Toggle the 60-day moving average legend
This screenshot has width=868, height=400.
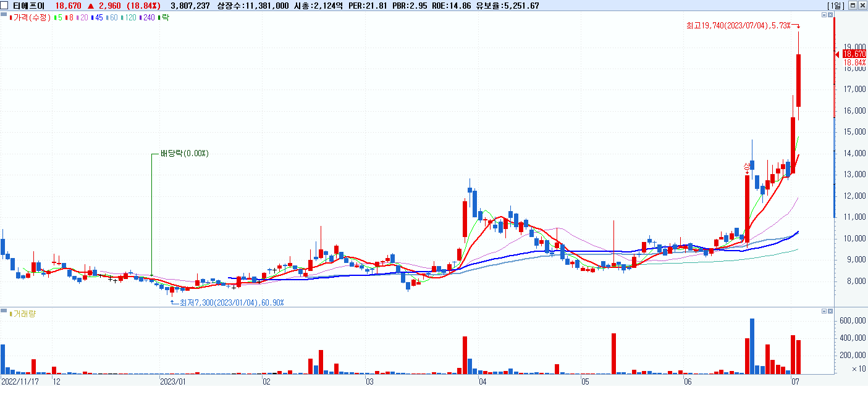point(112,18)
